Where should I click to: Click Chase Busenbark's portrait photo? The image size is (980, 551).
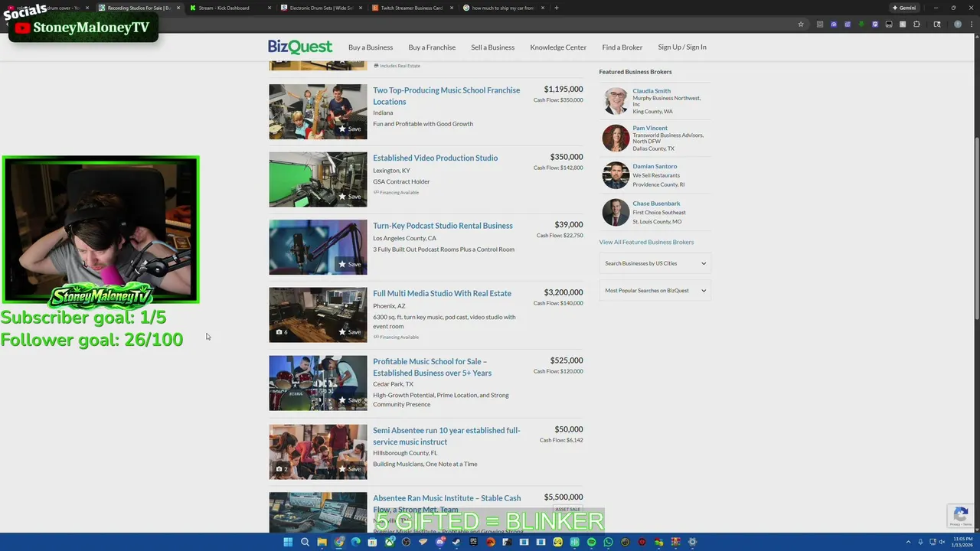[616, 213]
